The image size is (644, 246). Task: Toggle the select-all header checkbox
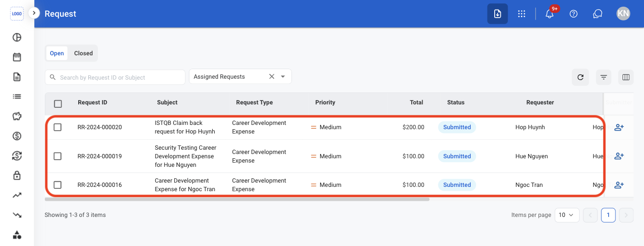pyautogui.click(x=58, y=103)
